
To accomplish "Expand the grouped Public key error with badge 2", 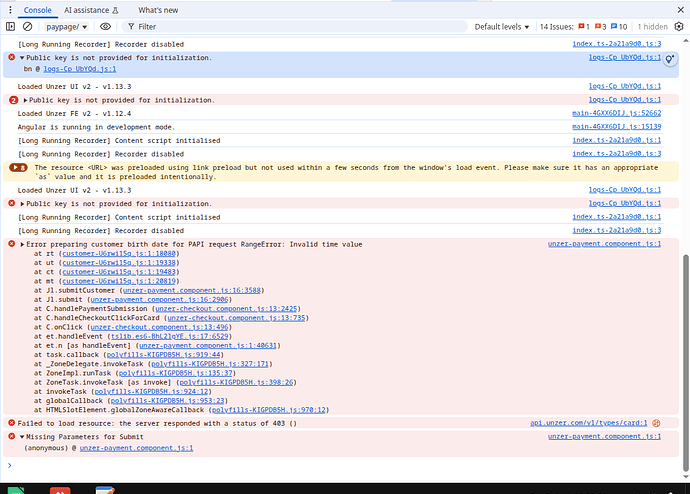I will 25,100.
